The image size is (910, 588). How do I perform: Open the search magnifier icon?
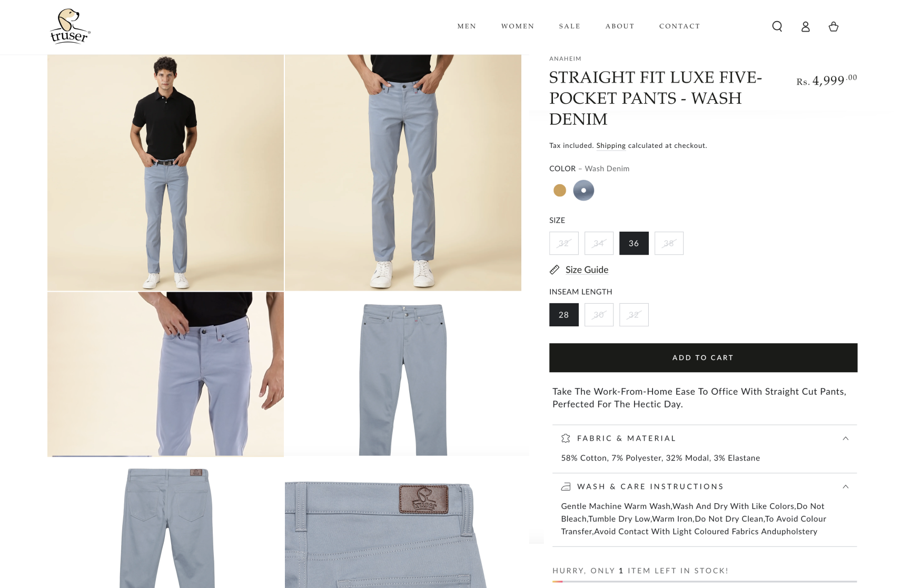coord(777,26)
